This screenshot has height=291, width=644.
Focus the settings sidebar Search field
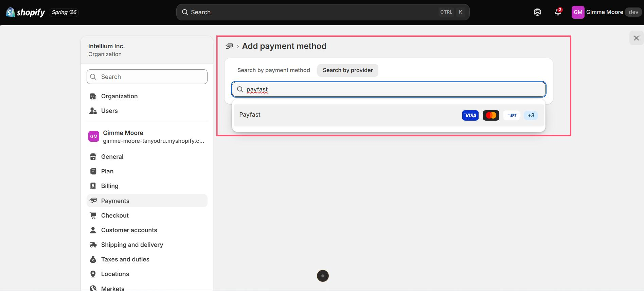coord(147,77)
